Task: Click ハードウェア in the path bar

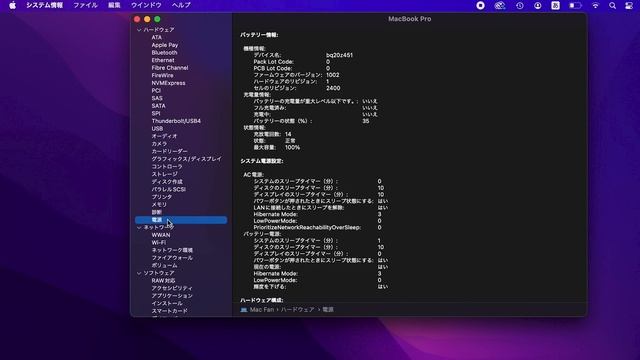Action: pos(298,310)
